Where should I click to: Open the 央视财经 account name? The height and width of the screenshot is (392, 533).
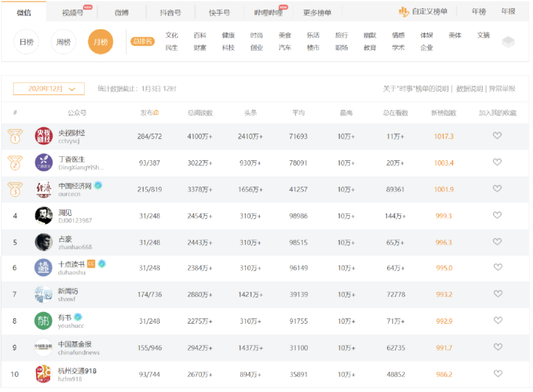pyautogui.click(x=72, y=133)
